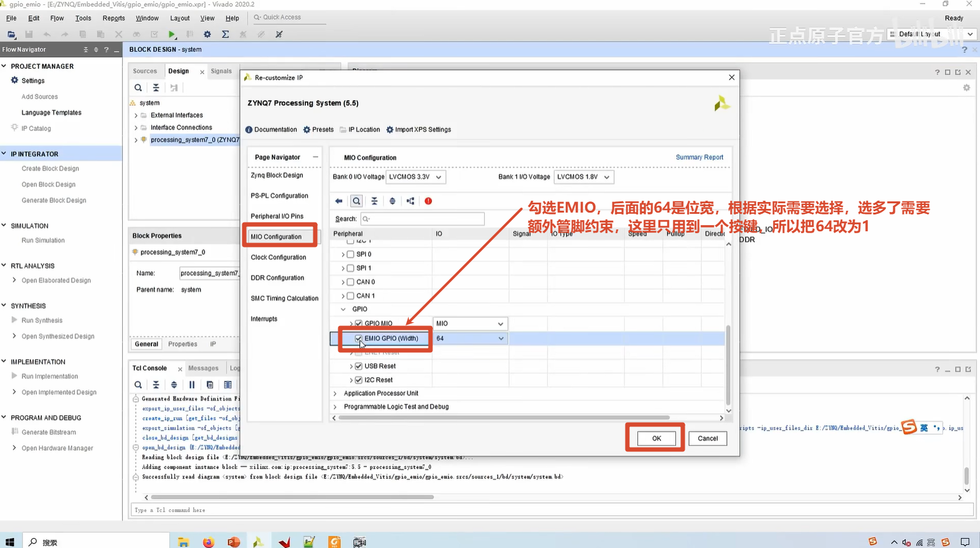980x548 pixels.
Task: Uncheck the GPIO MIO checkbox
Action: coord(359,324)
